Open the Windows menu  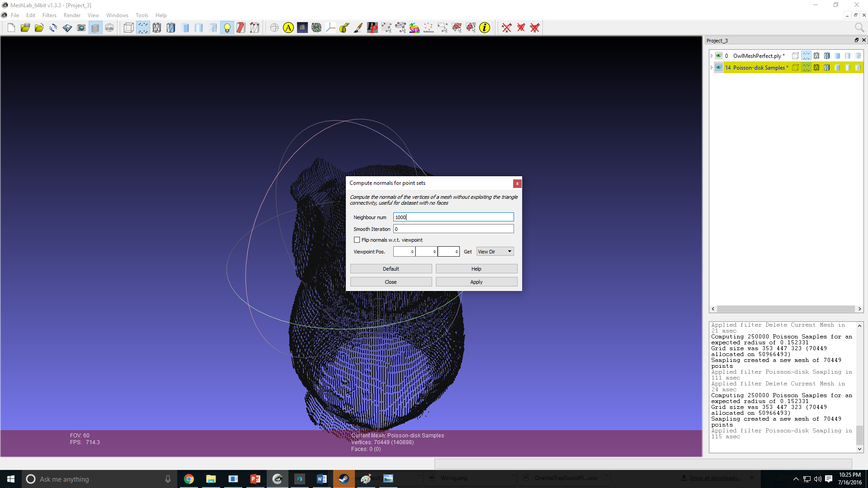118,15
